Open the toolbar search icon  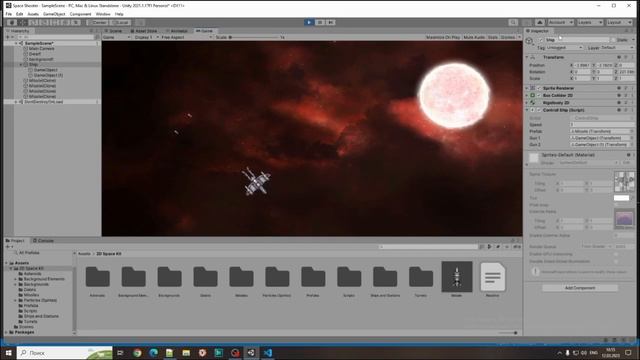(513, 22)
